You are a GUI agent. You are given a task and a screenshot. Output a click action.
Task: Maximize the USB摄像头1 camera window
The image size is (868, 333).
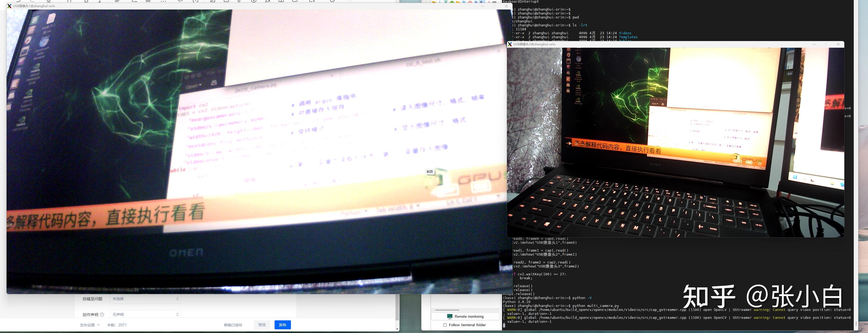(x=494, y=6)
